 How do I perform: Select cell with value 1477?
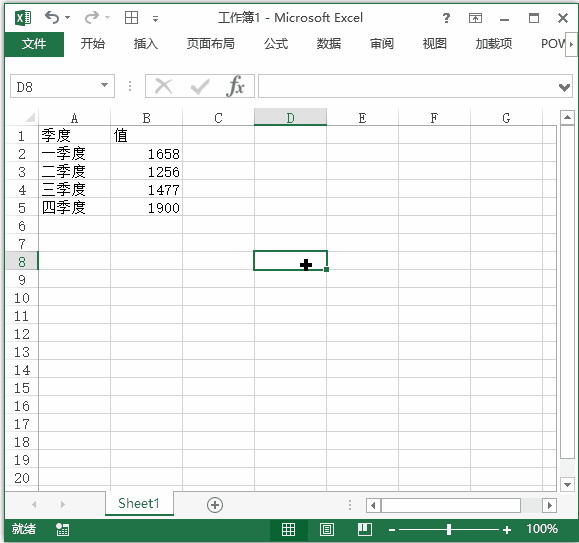[x=146, y=190]
